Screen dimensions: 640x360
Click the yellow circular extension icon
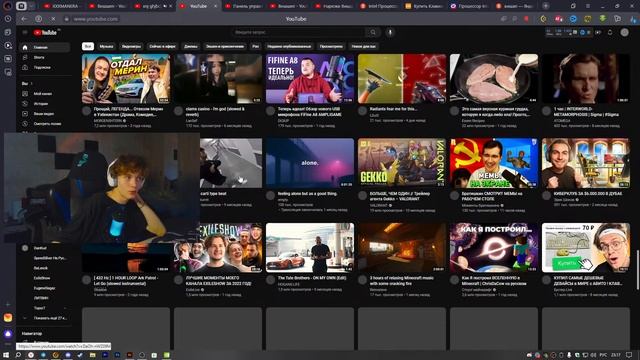543,19
